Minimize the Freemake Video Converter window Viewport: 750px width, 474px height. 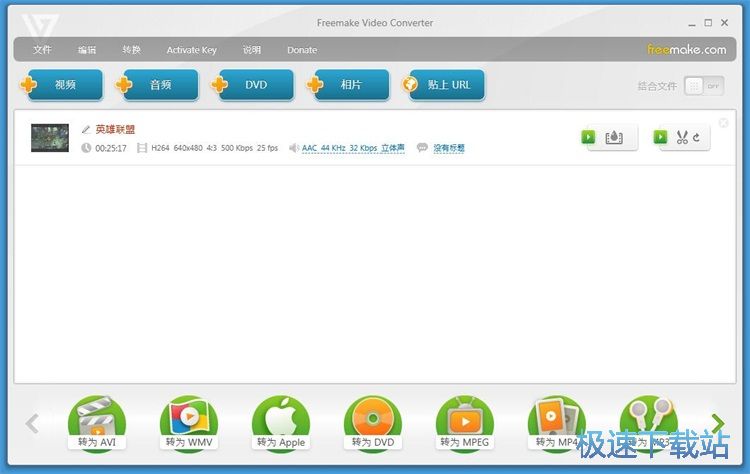[x=692, y=23]
